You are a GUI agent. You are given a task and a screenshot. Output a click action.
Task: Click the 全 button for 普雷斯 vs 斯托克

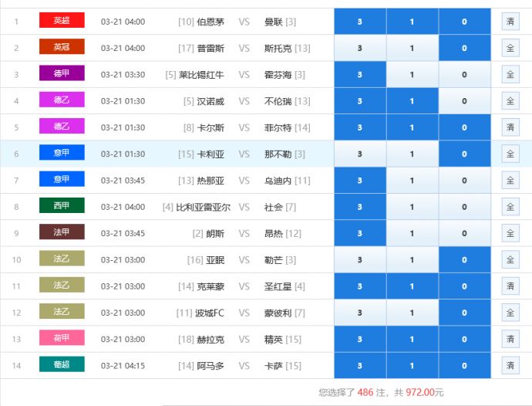point(510,48)
